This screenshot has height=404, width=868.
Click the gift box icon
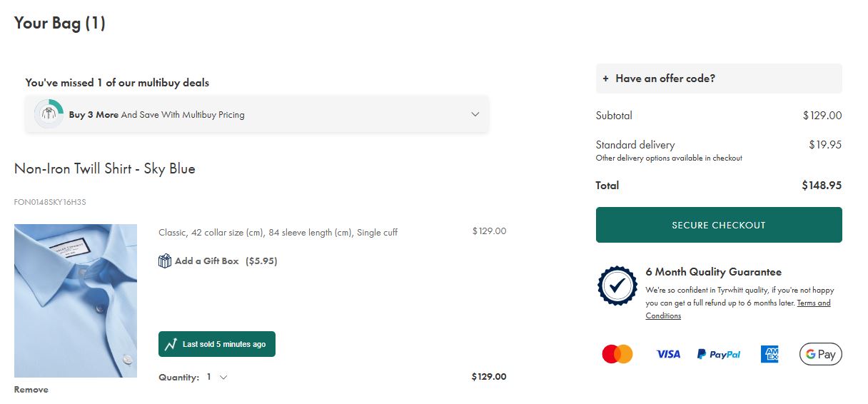tap(165, 261)
